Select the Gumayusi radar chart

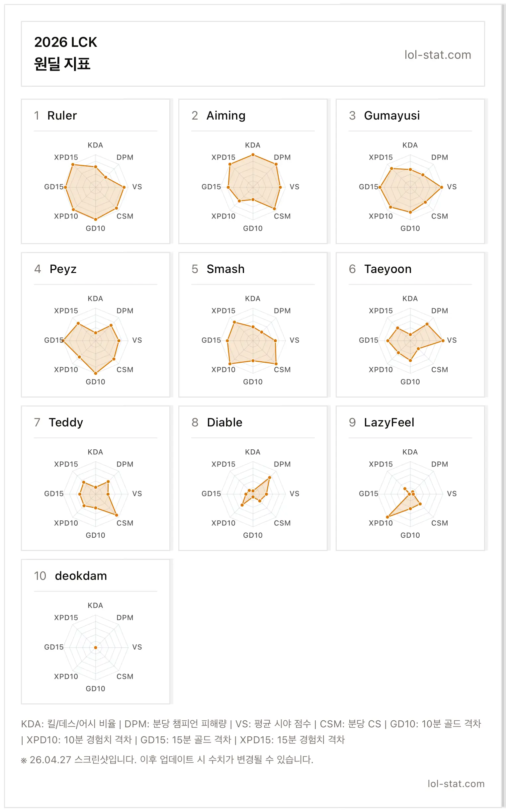[410, 187]
